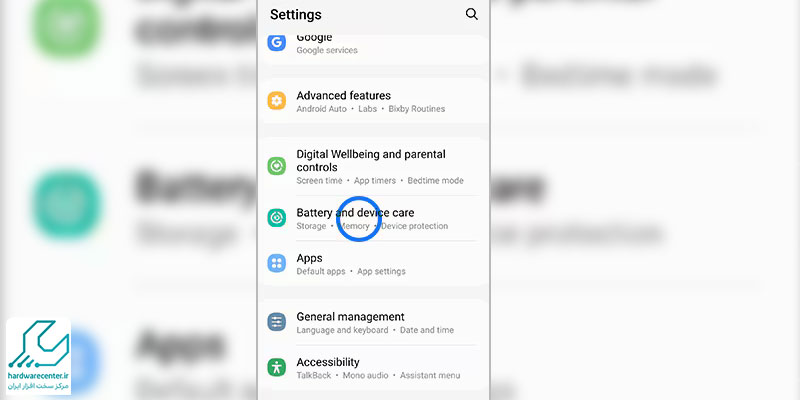Open the Accessibility settings entry
800x400 pixels.
pos(373,368)
